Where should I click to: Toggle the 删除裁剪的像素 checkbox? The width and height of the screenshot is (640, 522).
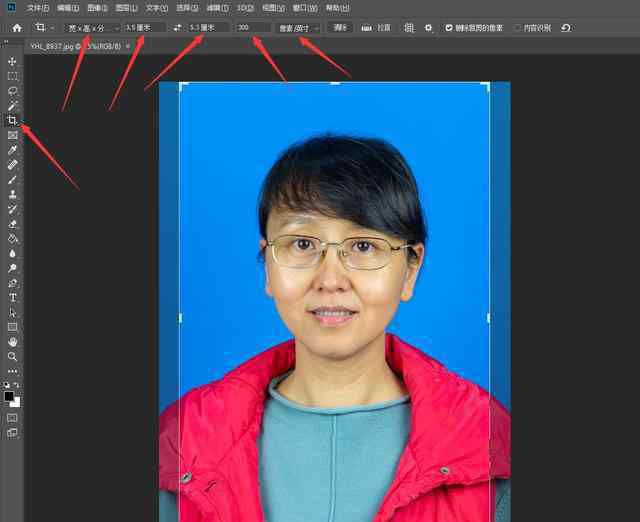coord(449,28)
